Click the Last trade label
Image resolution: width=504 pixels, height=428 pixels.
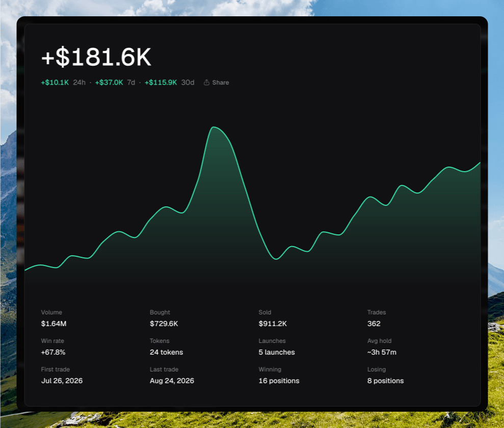click(x=164, y=369)
